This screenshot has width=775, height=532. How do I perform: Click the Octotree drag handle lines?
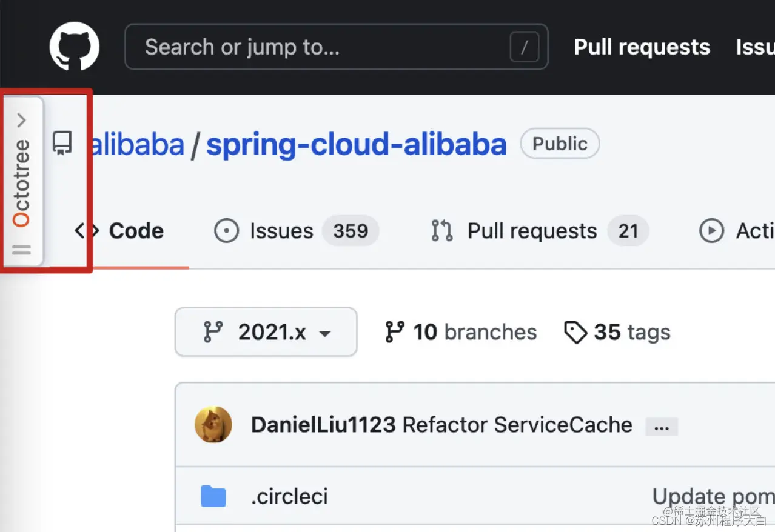pyautogui.click(x=22, y=250)
